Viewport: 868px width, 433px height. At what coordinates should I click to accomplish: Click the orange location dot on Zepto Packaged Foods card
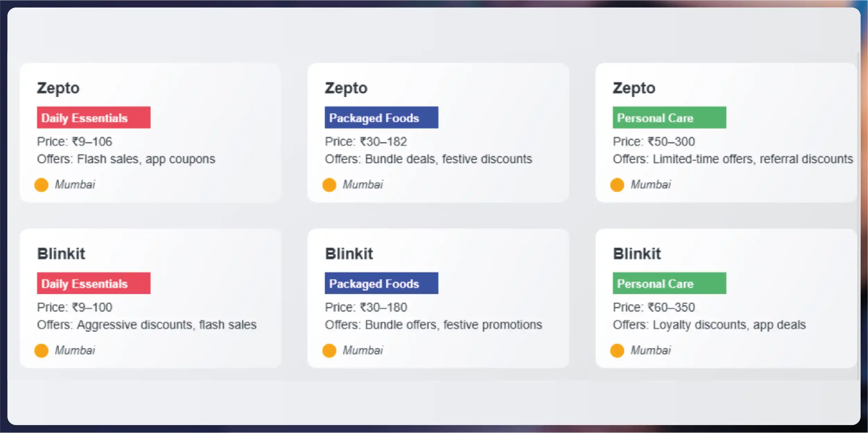pos(329,185)
